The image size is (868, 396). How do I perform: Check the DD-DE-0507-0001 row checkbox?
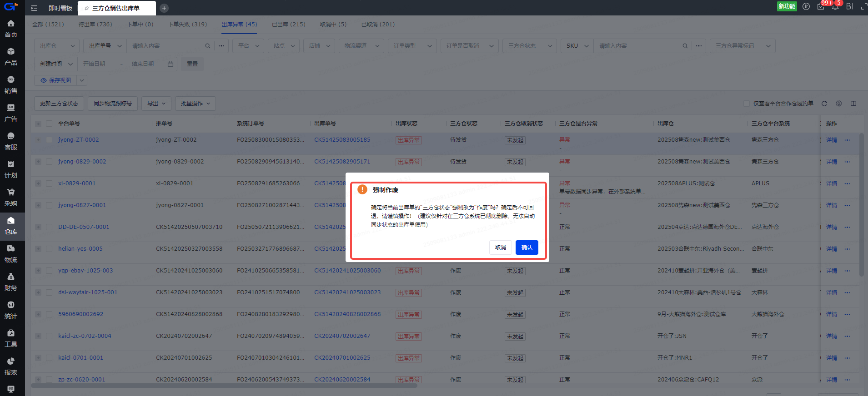[x=49, y=227]
